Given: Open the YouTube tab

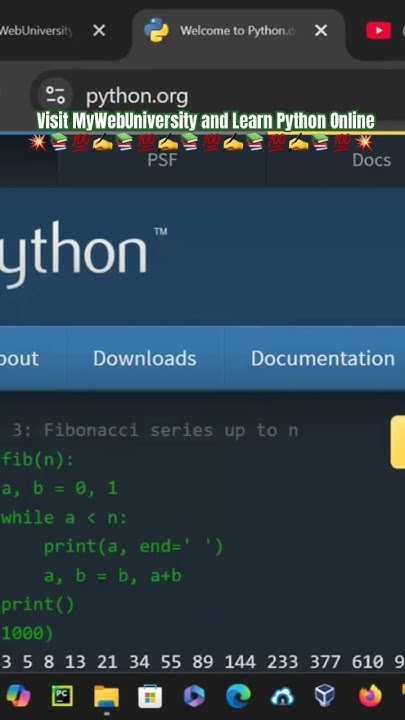Looking at the screenshot, I should 378,31.
